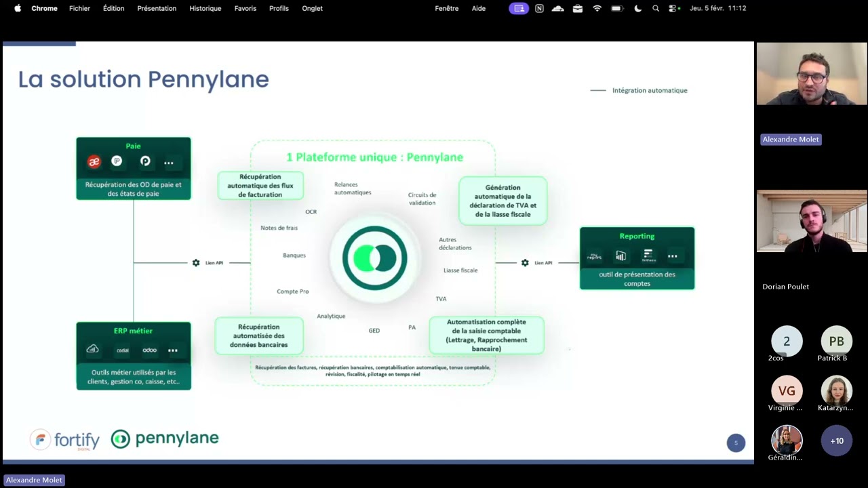Image resolution: width=868 pixels, height=488 pixels.
Task: Click the 2cos participant avatar
Action: (787, 342)
